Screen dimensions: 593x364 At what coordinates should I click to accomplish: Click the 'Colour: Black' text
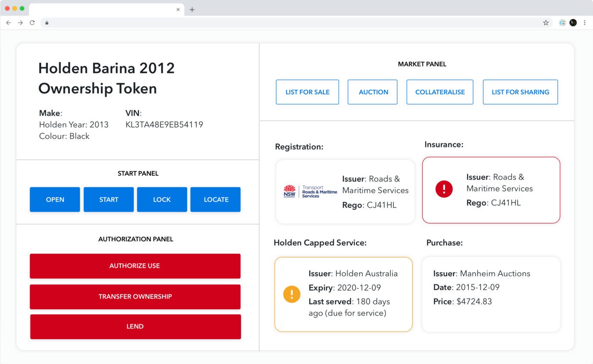pos(64,136)
